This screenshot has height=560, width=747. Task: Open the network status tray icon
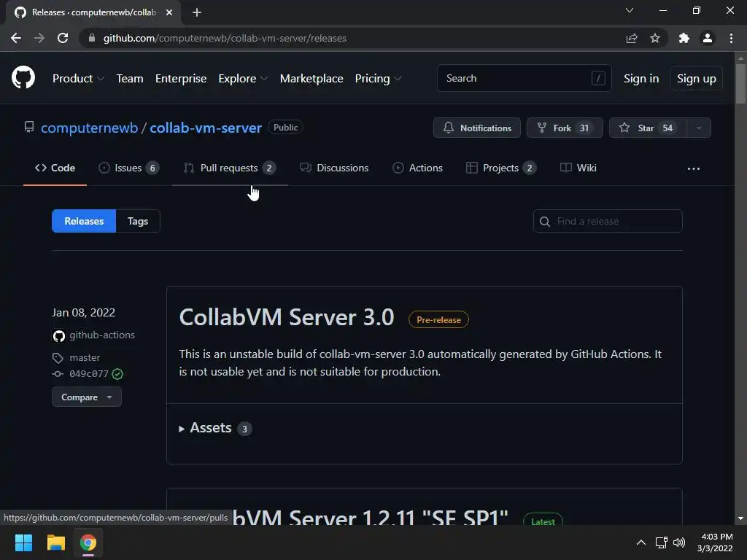[661, 542]
